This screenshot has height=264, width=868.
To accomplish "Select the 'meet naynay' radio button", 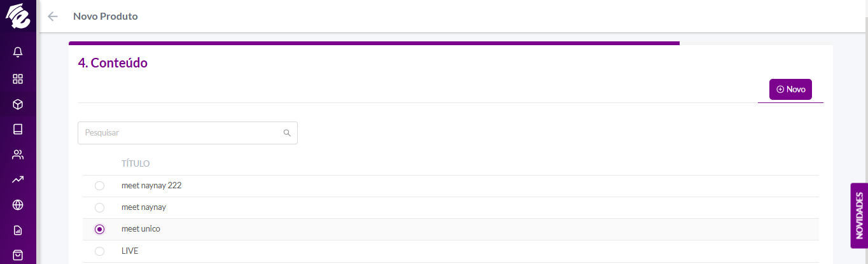I will click(99, 207).
